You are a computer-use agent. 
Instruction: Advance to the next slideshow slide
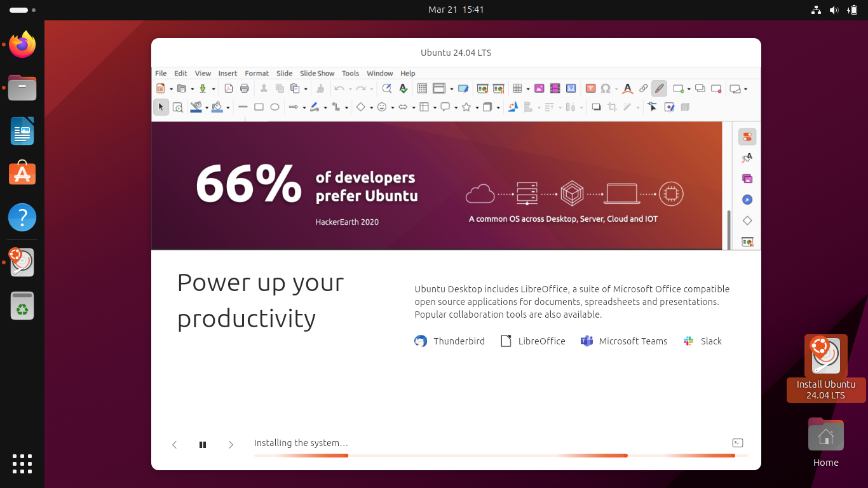click(x=231, y=445)
